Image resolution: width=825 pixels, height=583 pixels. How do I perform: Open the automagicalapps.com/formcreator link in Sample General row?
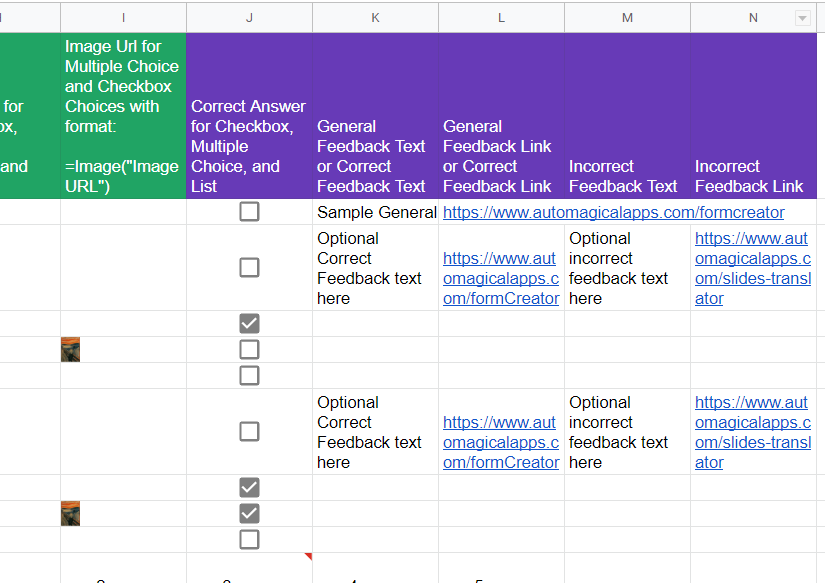tap(613, 212)
